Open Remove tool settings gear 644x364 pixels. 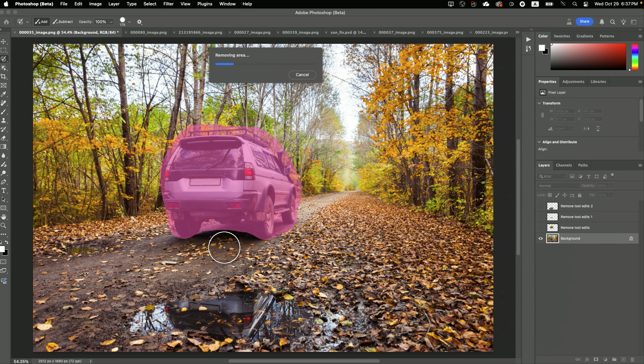(140, 22)
